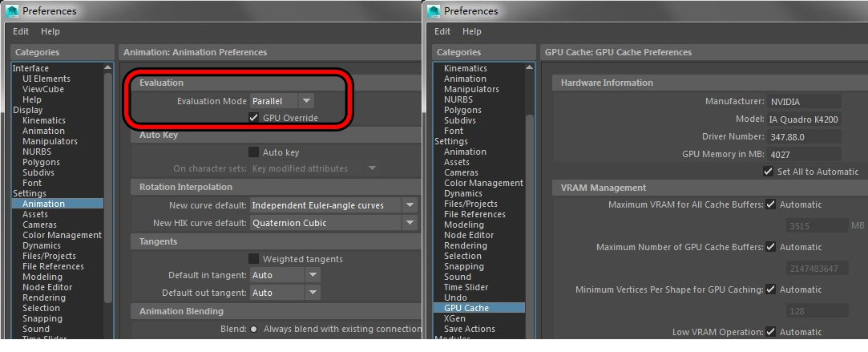868x352 pixels.
Task: Select Time Slider category in right window
Action: (466, 287)
